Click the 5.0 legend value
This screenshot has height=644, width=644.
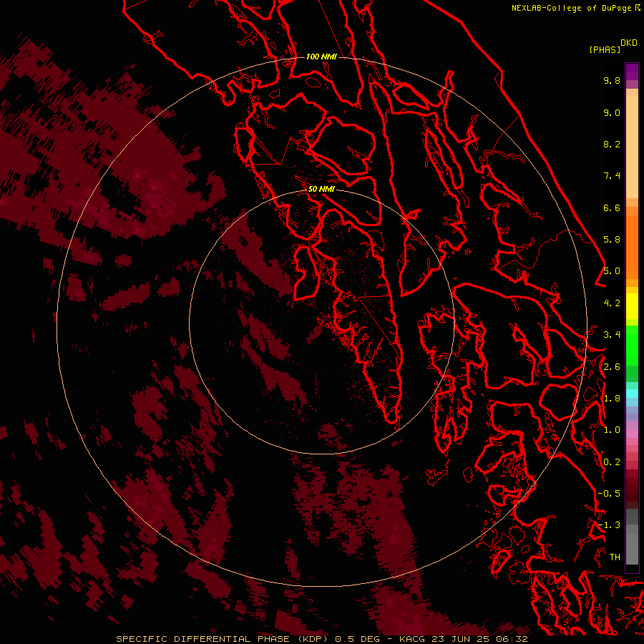click(612, 271)
